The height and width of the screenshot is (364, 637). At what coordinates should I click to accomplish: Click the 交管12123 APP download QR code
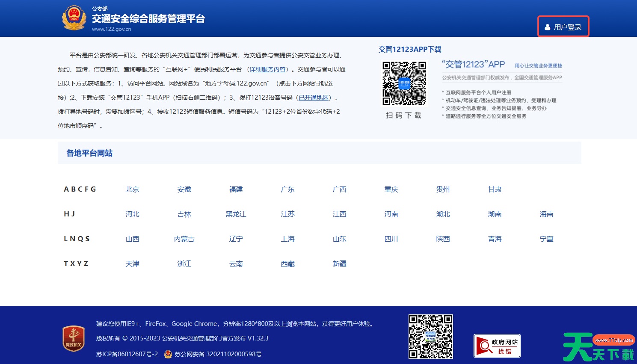pyautogui.click(x=404, y=83)
